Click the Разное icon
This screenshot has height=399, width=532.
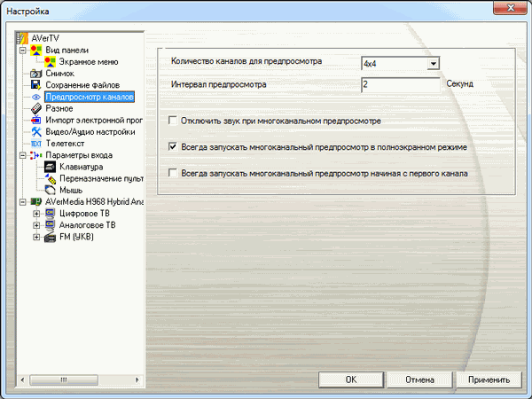pos(36,108)
